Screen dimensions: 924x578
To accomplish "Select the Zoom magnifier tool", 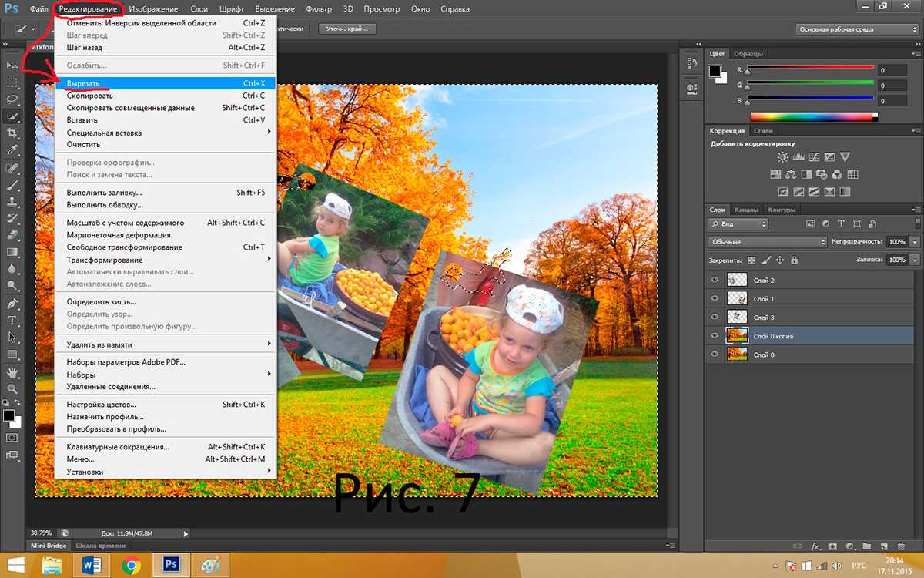I will point(12,388).
